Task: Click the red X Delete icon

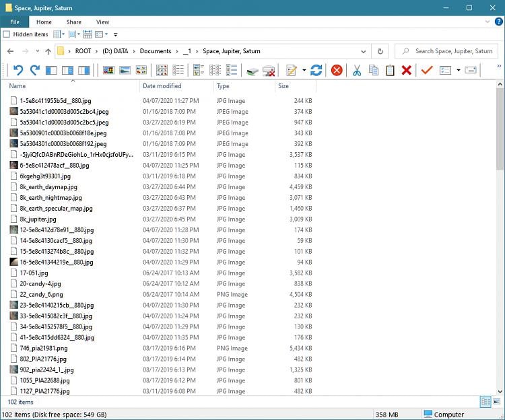Action: pos(407,70)
